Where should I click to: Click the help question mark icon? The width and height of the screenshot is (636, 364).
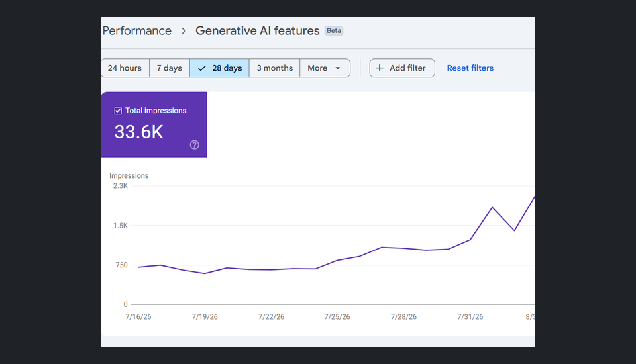click(194, 145)
